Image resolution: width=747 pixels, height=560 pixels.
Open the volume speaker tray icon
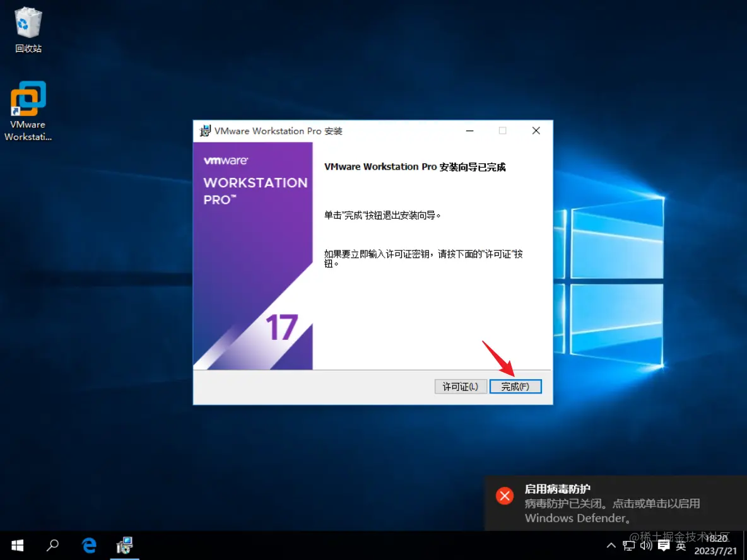click(646, 545)
